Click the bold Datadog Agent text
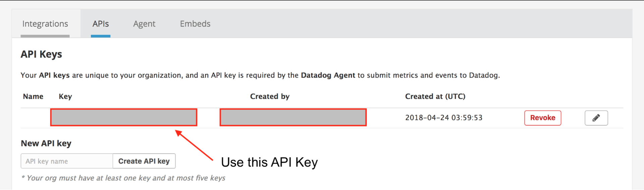This screenshot has width=644, height=190. coord(328,75)
